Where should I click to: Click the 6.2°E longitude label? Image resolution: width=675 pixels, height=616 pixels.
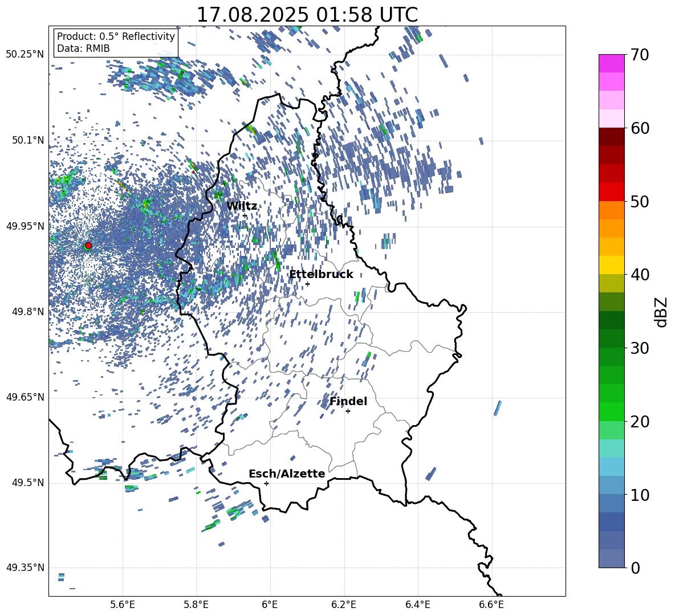[x=344, y=605]
